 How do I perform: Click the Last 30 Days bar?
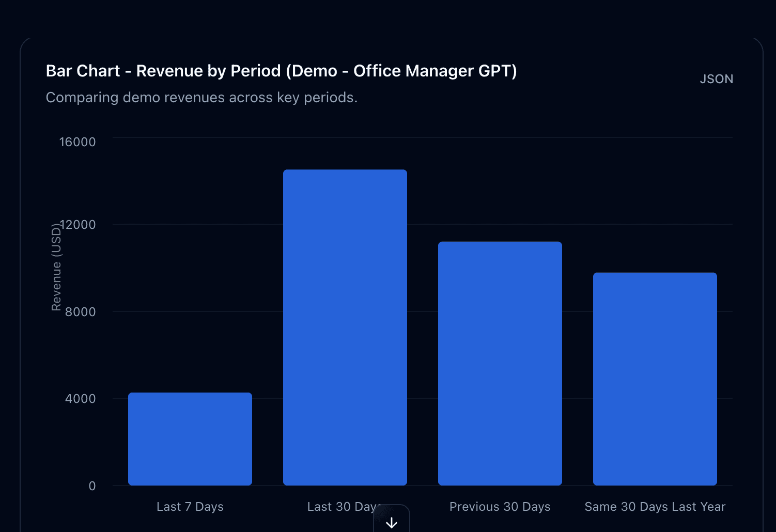(x=345, y=325)
